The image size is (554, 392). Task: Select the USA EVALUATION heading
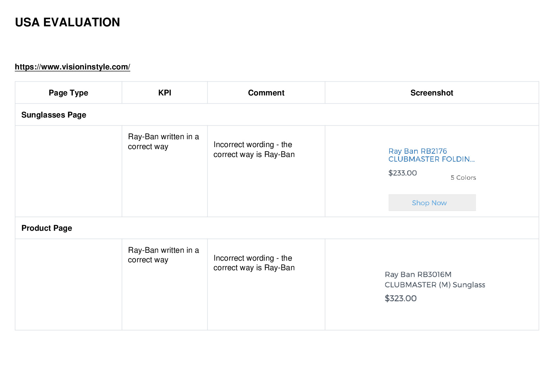pos(67,22)
